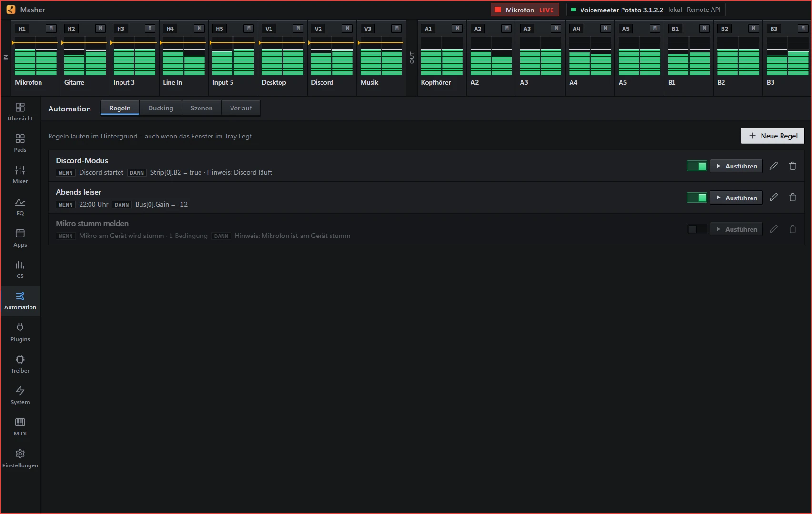Image resolution: width=812 pixels, height=514 pixels.
Task: Enable the Mikro stumm melden rule toggle
Action: click(x=697, y=229)
